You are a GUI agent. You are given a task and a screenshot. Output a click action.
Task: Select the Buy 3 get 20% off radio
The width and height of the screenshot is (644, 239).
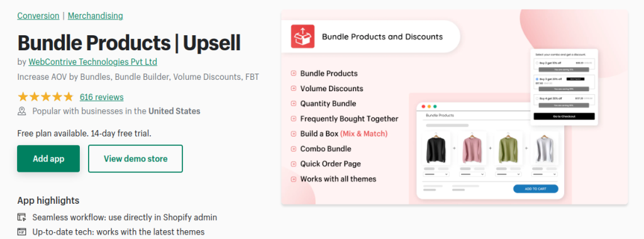click(537, 79)
